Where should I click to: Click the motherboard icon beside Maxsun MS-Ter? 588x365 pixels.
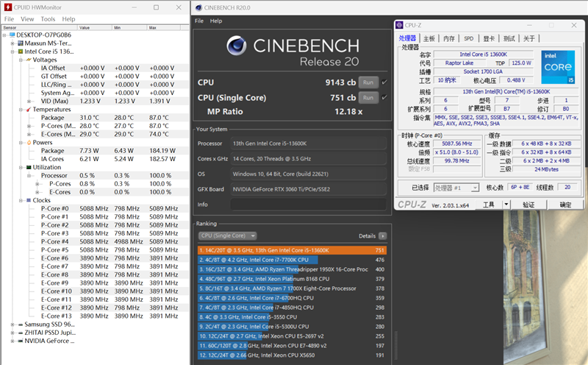point(21,43)
